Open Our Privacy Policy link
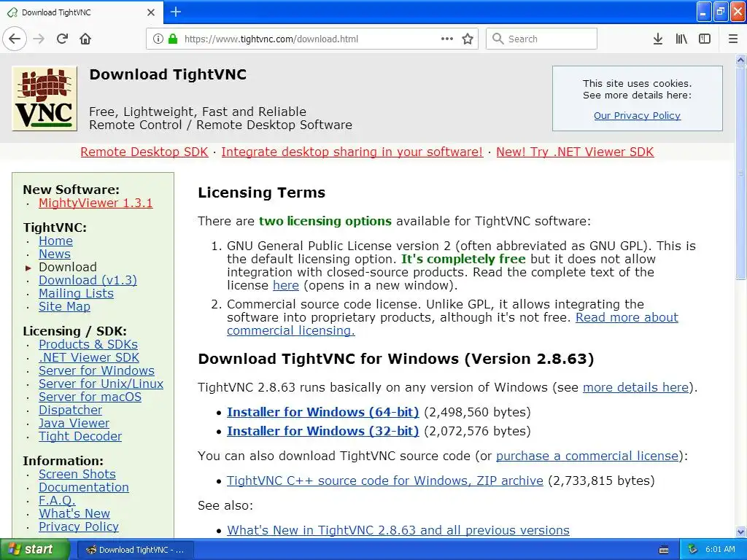The width and height of the screenshot is (747, 560). click(x=637, y=115)
